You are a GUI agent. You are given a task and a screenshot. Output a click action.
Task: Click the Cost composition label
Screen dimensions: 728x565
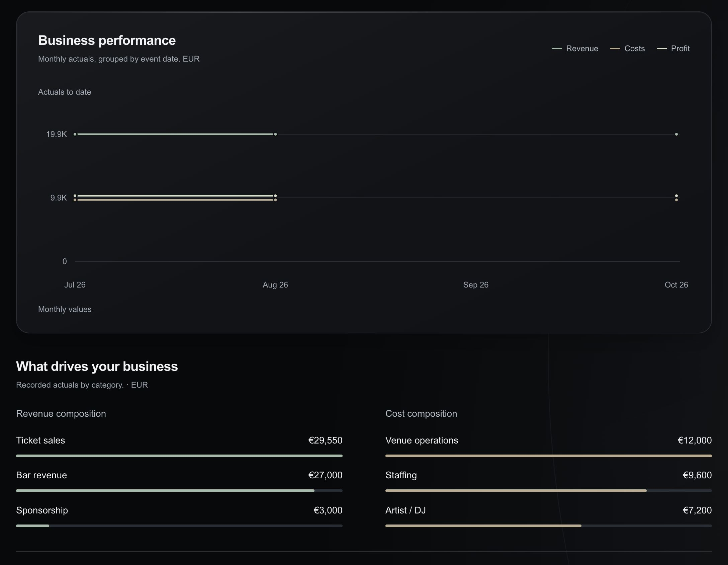pos(421,414)
